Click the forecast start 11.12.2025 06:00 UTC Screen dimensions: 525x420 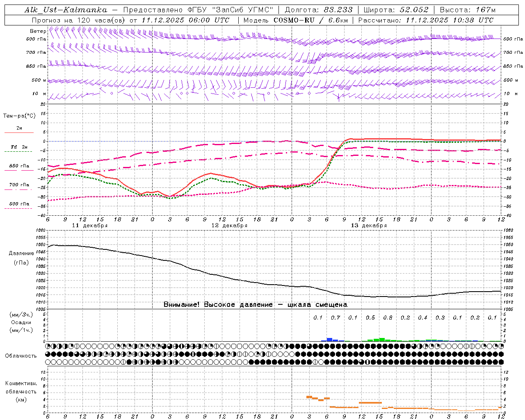click(185, 20)
